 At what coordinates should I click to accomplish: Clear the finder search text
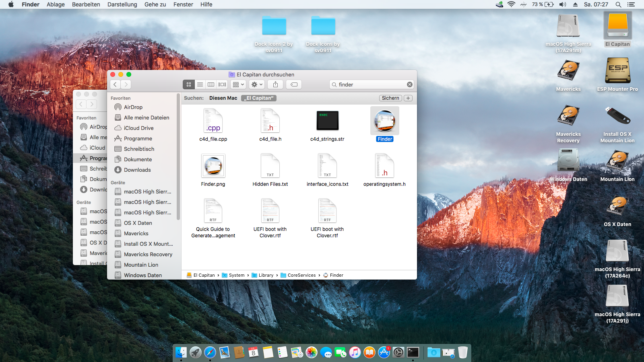(x=409, y=84)
